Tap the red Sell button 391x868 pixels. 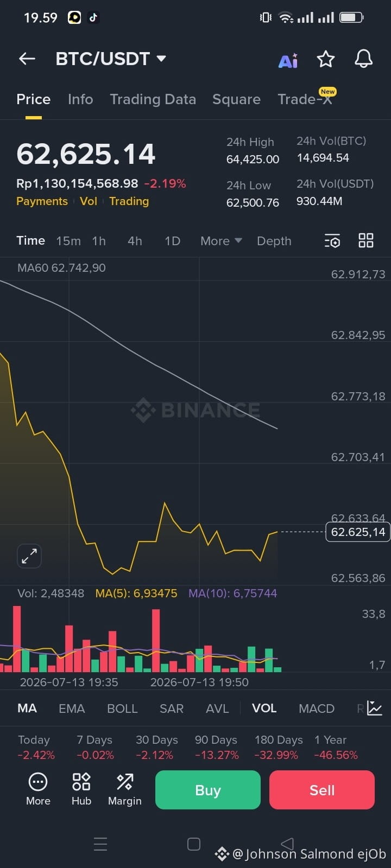coord(322,790)
